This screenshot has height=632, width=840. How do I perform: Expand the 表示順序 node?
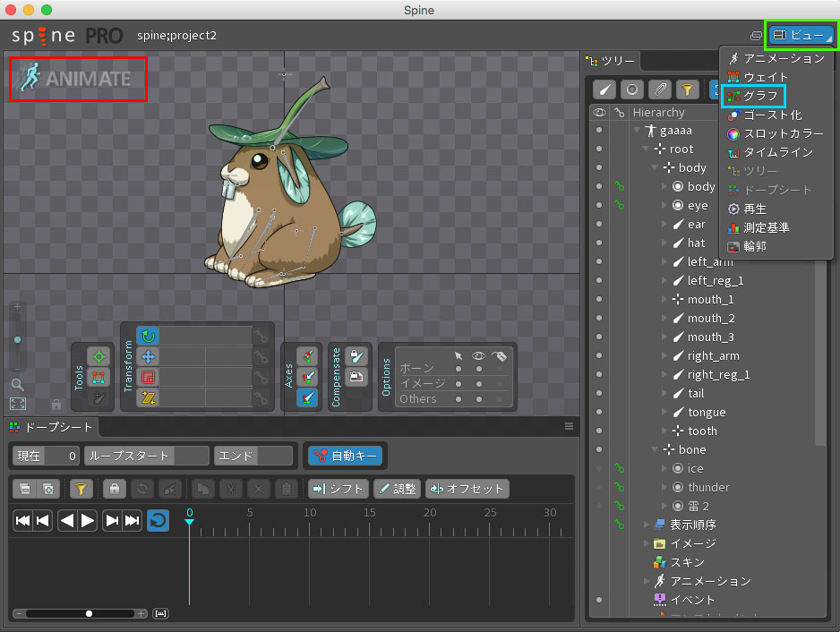click(x=646, y=525)
